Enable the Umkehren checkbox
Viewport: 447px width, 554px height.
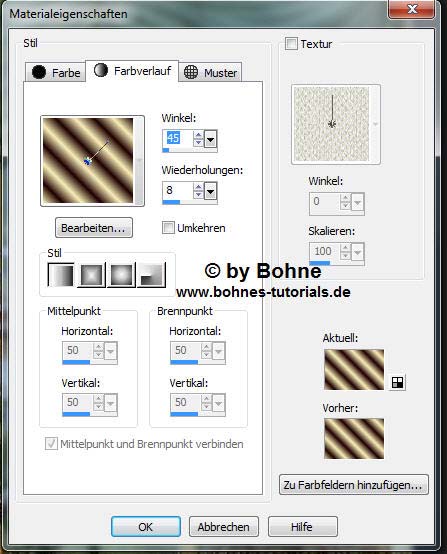(168, 228)
